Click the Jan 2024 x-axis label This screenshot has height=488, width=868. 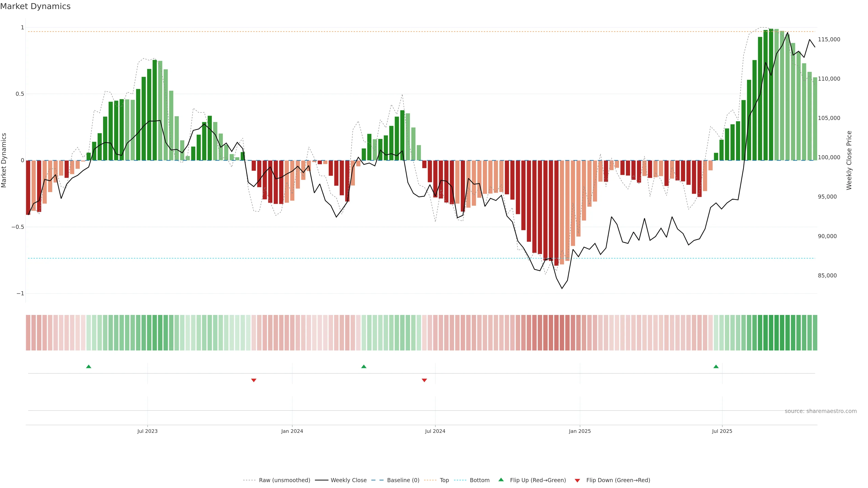[292, 431]
